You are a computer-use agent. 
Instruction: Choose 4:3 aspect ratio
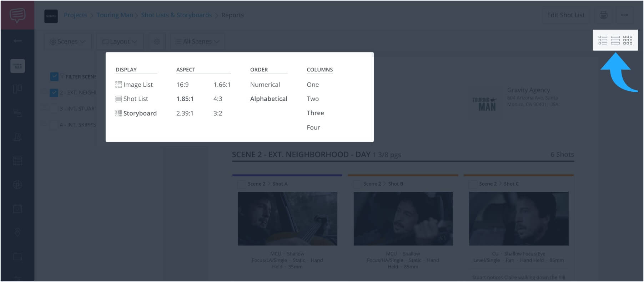(218, 99)
